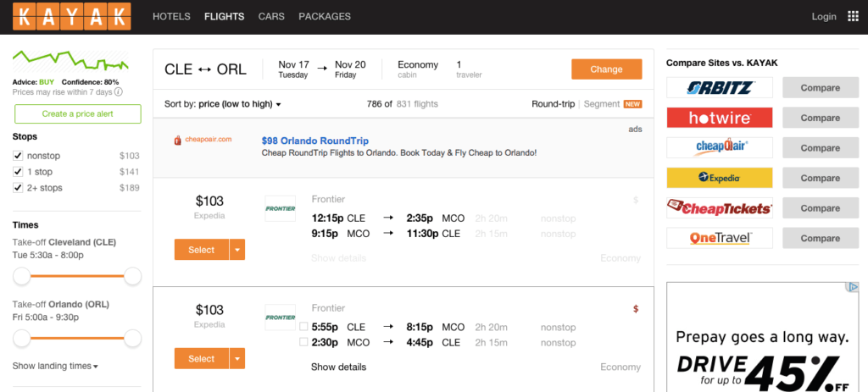Click right handle of Orlando take-off slider
The image size is (868, 392).
click(x=133, y=338)
